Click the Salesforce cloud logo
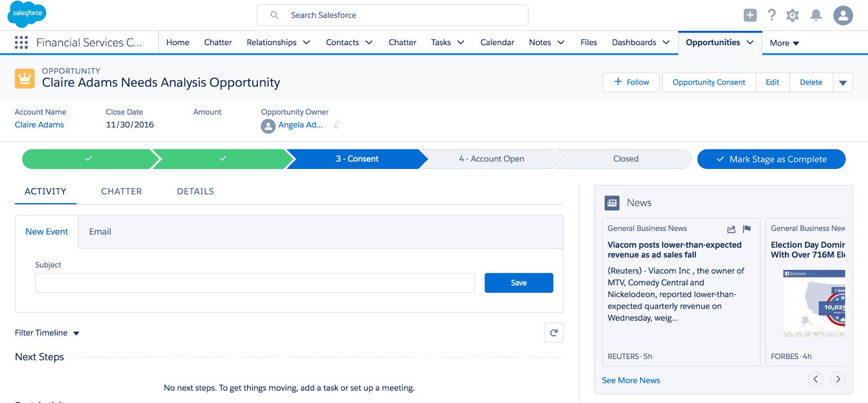 pyautogui.click(x=27, y=14)
